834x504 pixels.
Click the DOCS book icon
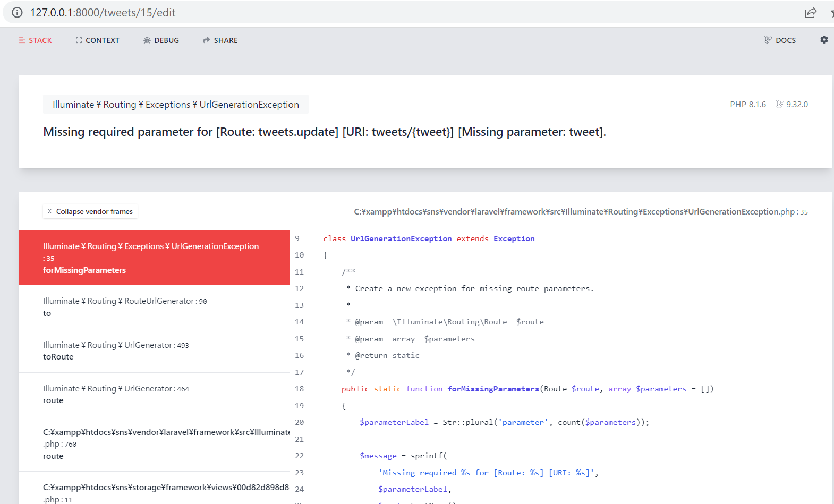pyautogui.click(x=768, y=40)
